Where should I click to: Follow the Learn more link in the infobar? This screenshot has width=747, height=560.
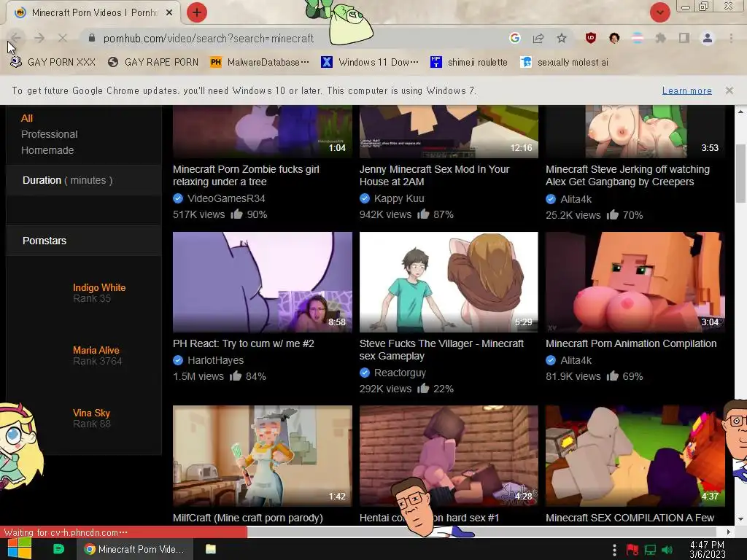click(687, 90)
